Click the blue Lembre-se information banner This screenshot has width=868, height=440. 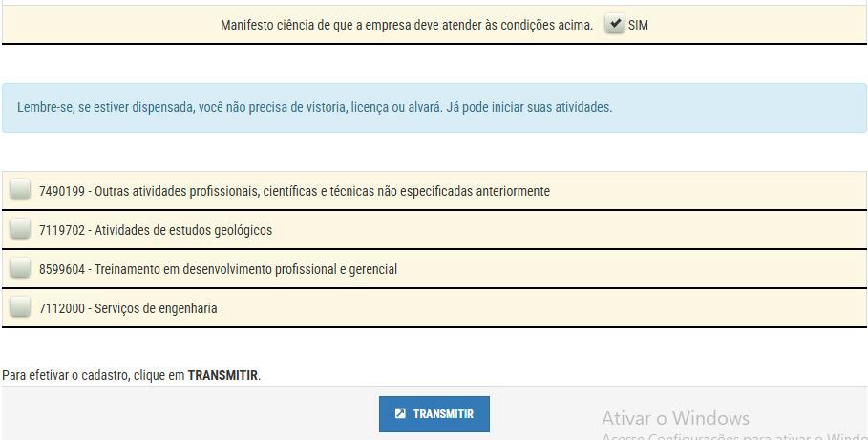click(434, 108)
